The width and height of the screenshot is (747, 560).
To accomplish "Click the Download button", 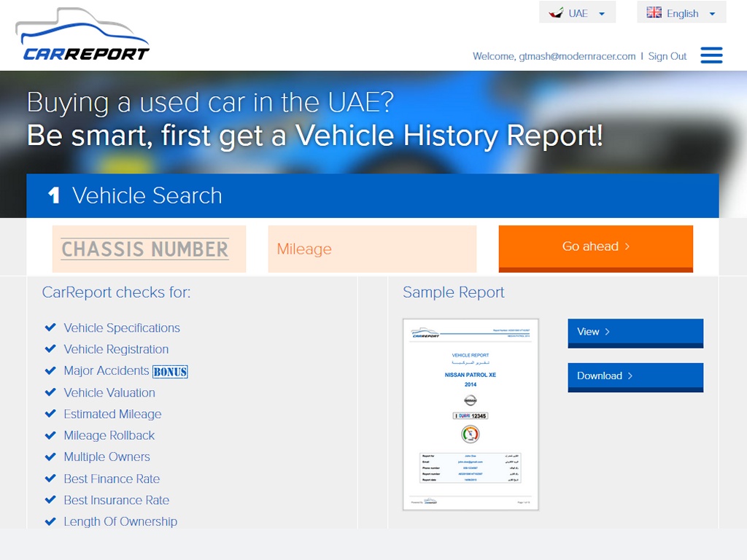I will [635, 376].
